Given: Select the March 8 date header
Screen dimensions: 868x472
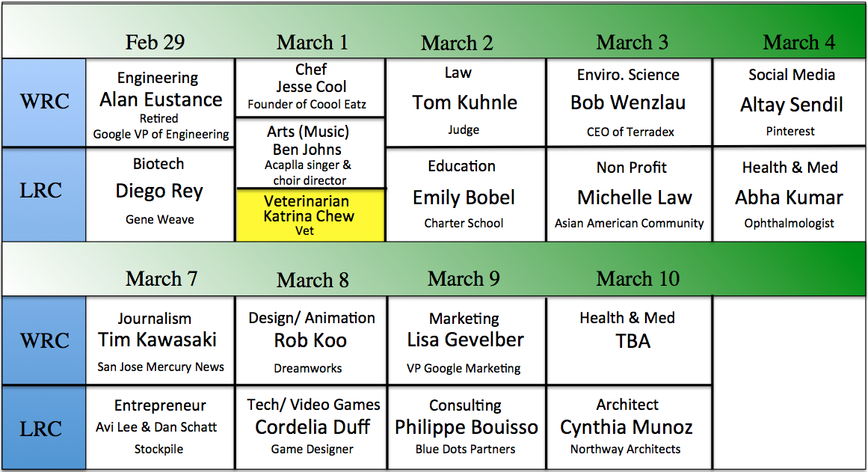Looking at the screenshot, I should (313, 281).
